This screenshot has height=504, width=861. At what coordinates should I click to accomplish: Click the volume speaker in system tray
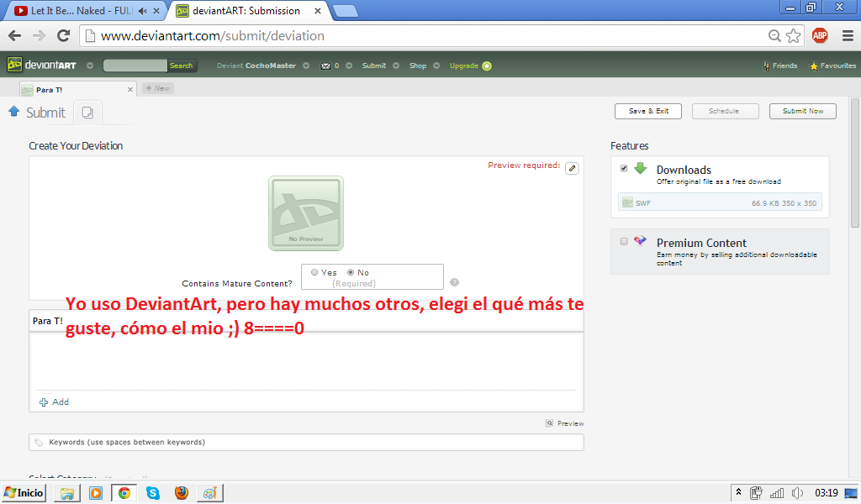pos(797,493)
